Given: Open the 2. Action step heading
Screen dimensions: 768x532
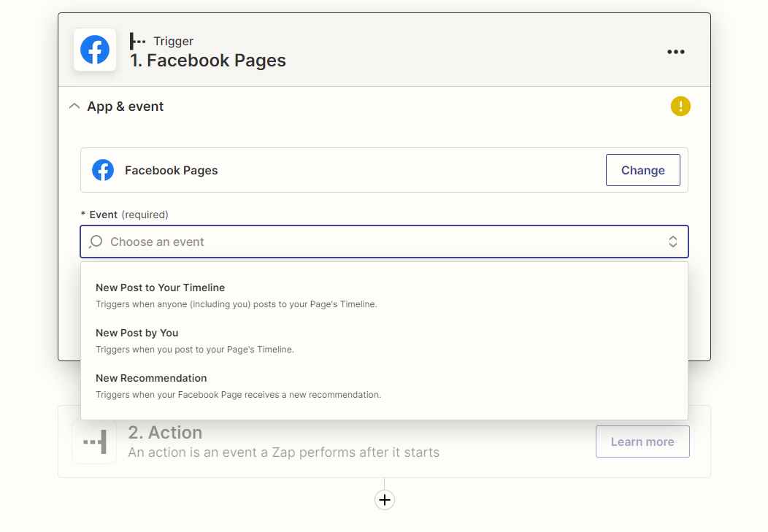Looking at the screenshot, I should (165, 433).
